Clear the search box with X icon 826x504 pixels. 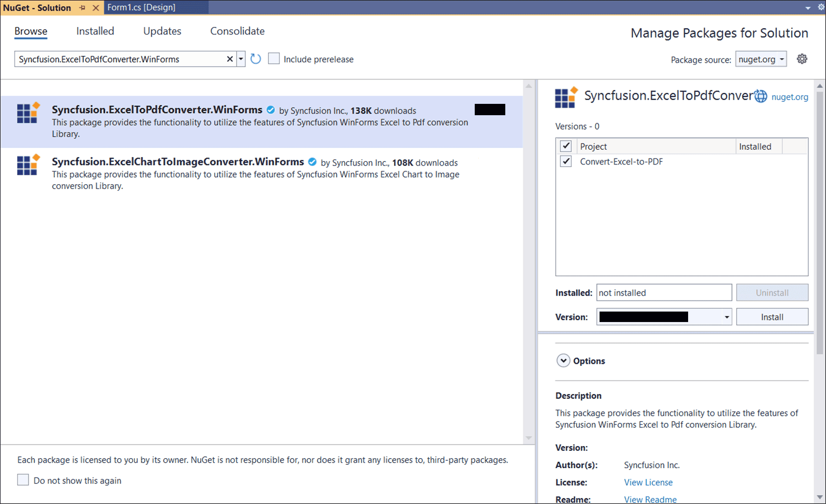230,59
